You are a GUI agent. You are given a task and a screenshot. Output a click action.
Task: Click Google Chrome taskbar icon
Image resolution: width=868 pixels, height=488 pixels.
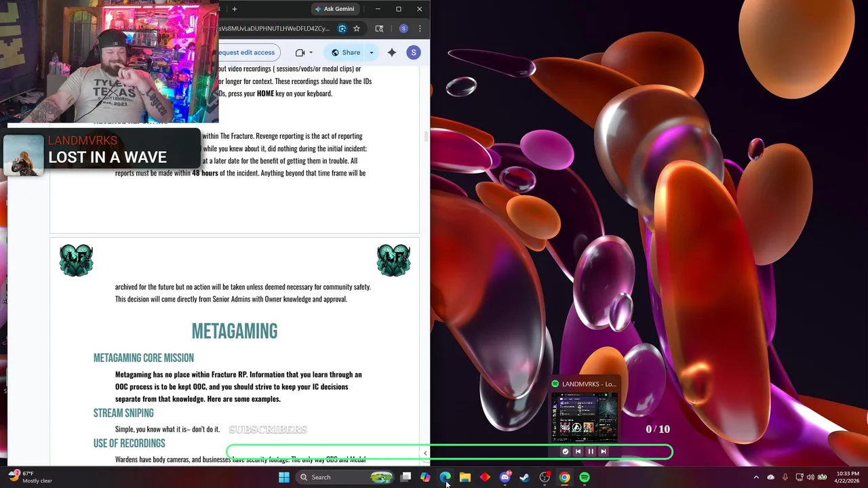click(564, 477)
